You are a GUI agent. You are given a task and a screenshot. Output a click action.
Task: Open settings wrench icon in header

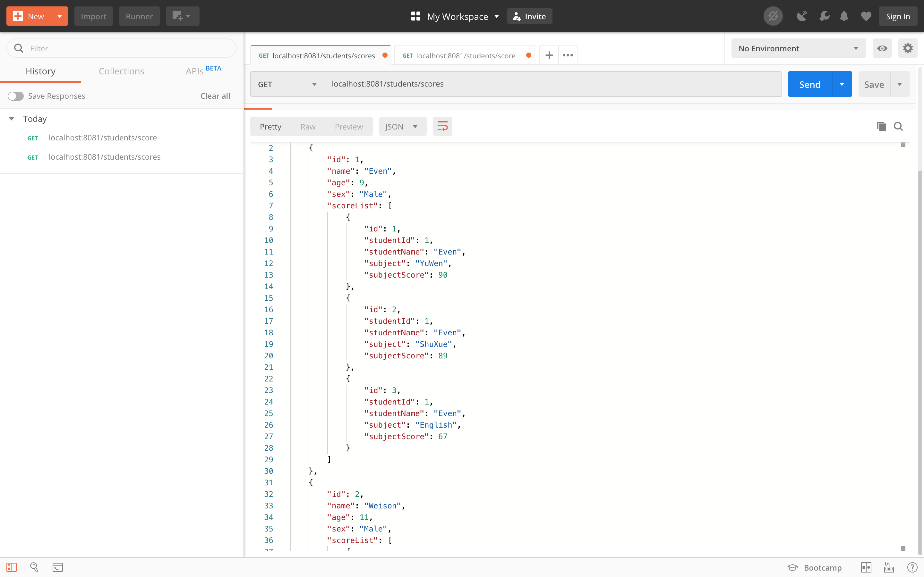824,16
